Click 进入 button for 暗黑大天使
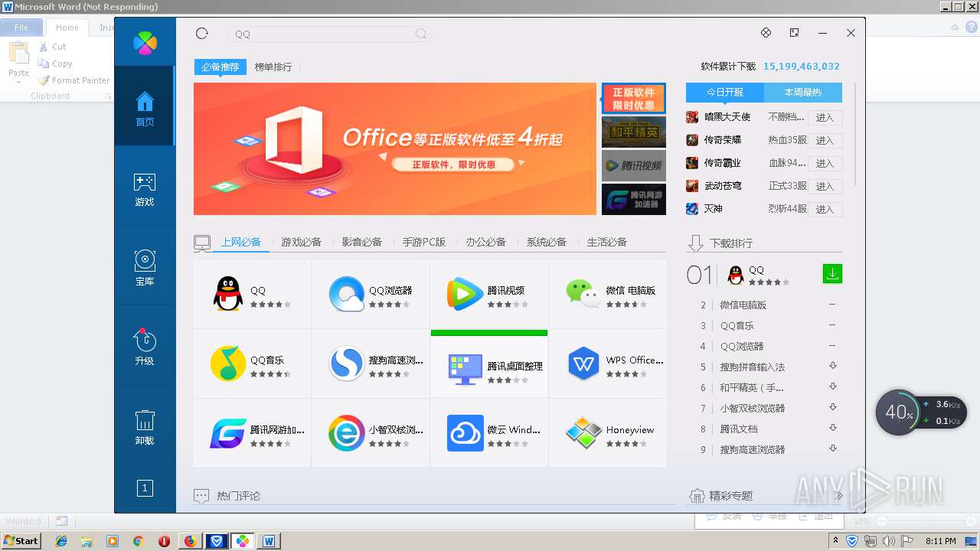 pyautogui.click(x=825, y=117)
